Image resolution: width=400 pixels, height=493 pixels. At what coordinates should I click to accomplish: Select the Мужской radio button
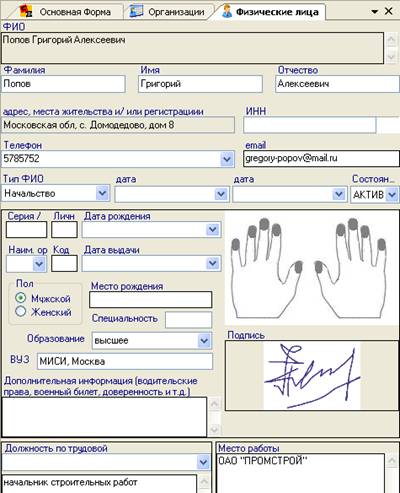(21, 298)
